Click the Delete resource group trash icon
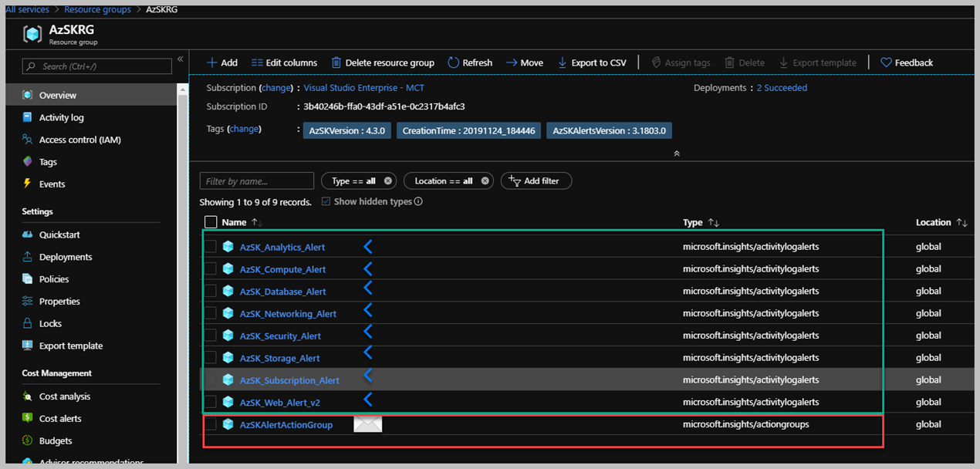The width and height of the screenshot is (980, 469). [336, 62]
